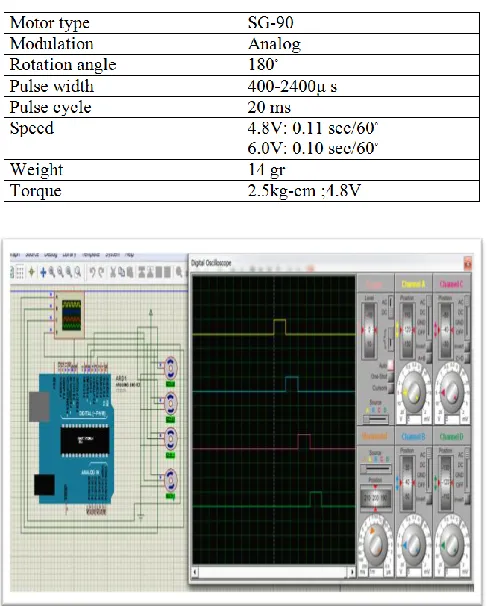The image size is (488, 606).
Task: Toggle Channel B Invert button
Action: [x=429, y=499]
